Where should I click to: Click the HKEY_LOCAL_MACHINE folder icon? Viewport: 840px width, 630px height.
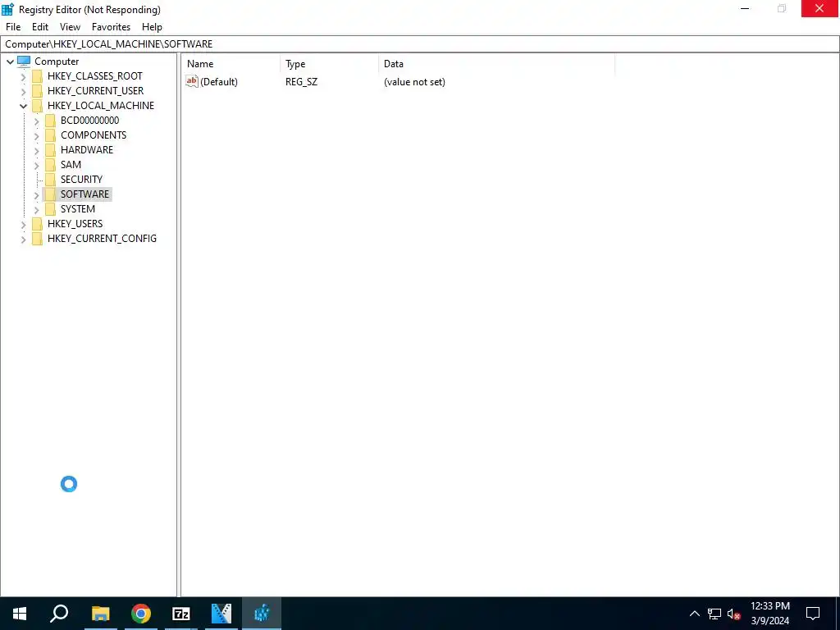37,106
